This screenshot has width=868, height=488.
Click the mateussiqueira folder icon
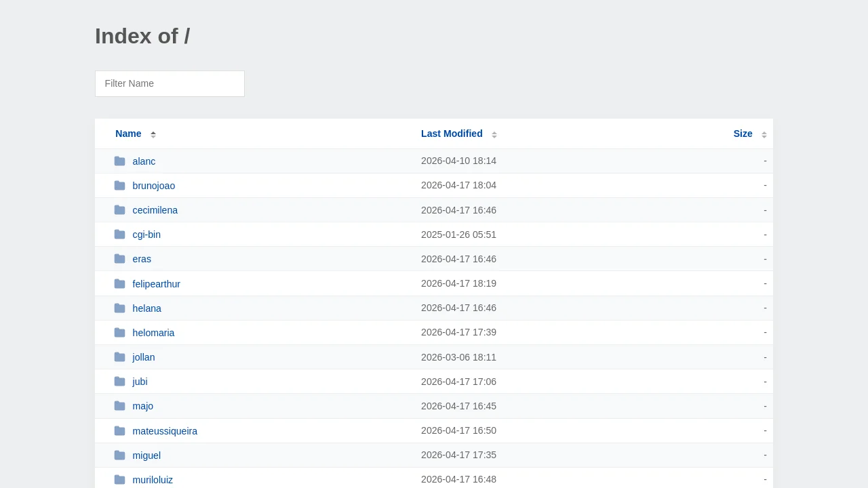pos(119,431)
